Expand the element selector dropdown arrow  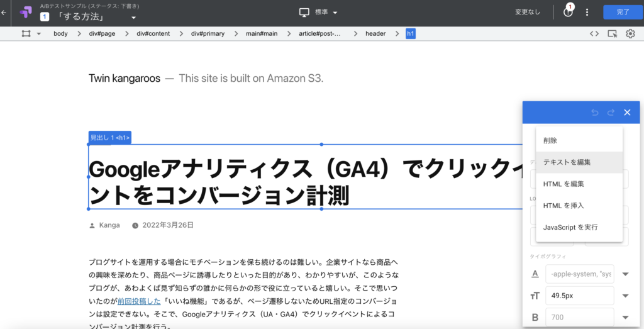coord(39,34)
